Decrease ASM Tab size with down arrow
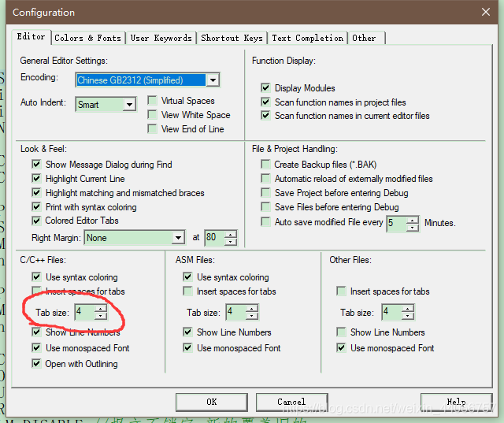504x423 pixels. [252, 316]
